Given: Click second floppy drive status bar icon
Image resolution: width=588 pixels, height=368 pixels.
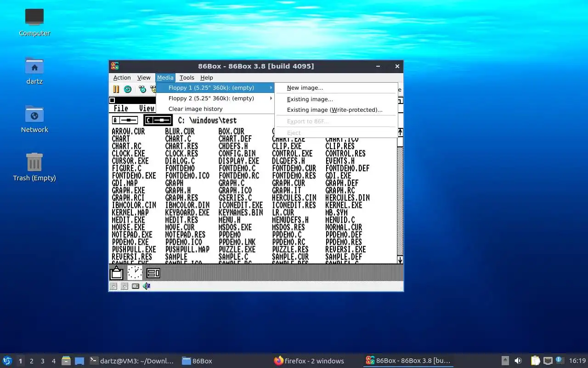Looking at the screenshot, I should pos(124,286).
